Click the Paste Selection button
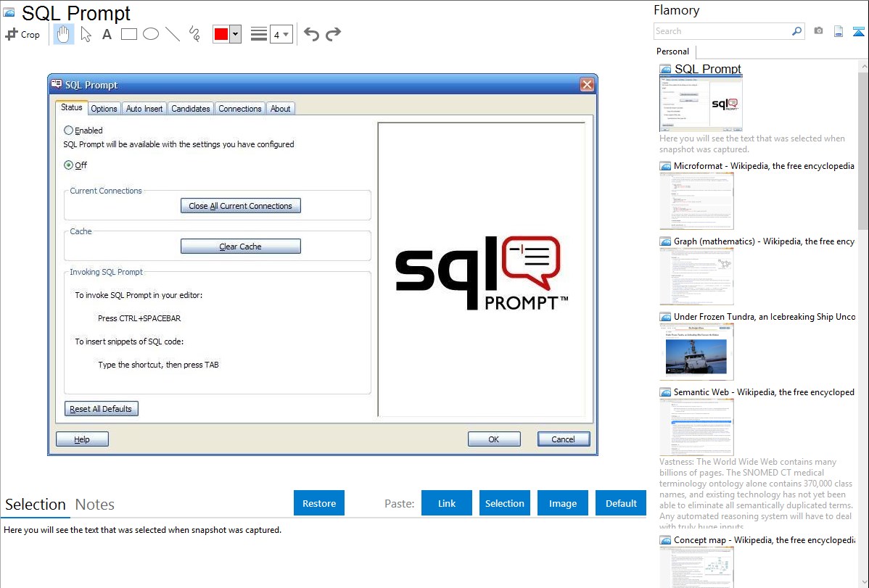The width and height of the screenshot is (869, 588). tap(504, 502)
